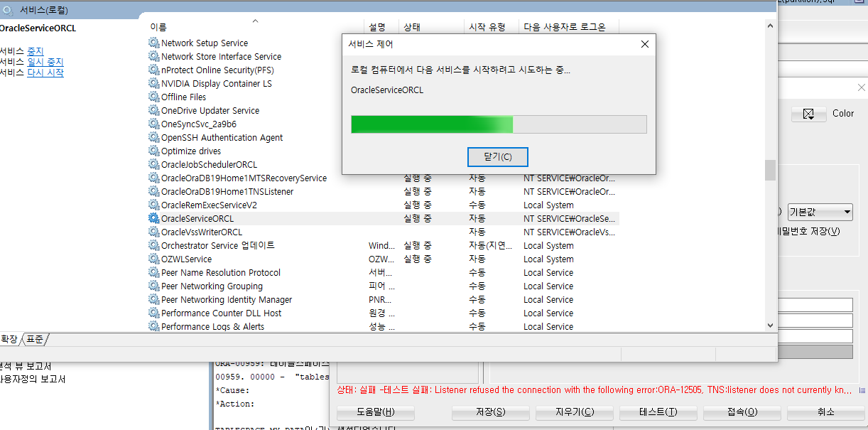Click the gear icon of NVIDIA Display Container LS
The image size is (868, 430).
[153, 84]
